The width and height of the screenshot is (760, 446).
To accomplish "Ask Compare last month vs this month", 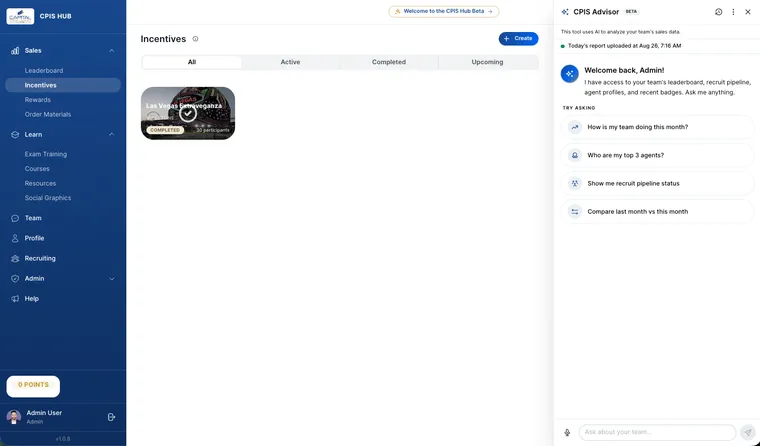I will [657, 211].
